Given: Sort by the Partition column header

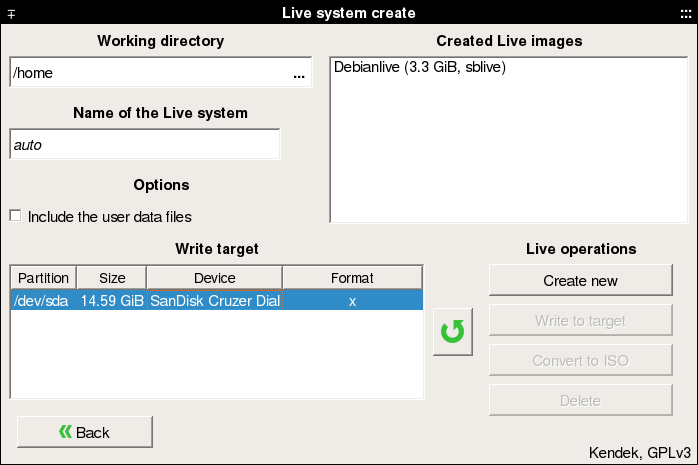Looking at the screenshot, I should pos(43,278).
